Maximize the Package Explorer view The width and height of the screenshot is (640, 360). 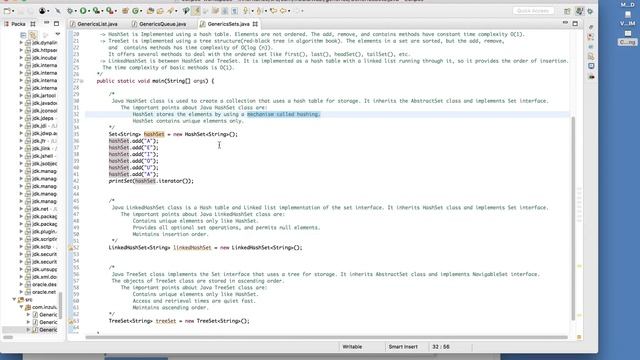point(56,24)
